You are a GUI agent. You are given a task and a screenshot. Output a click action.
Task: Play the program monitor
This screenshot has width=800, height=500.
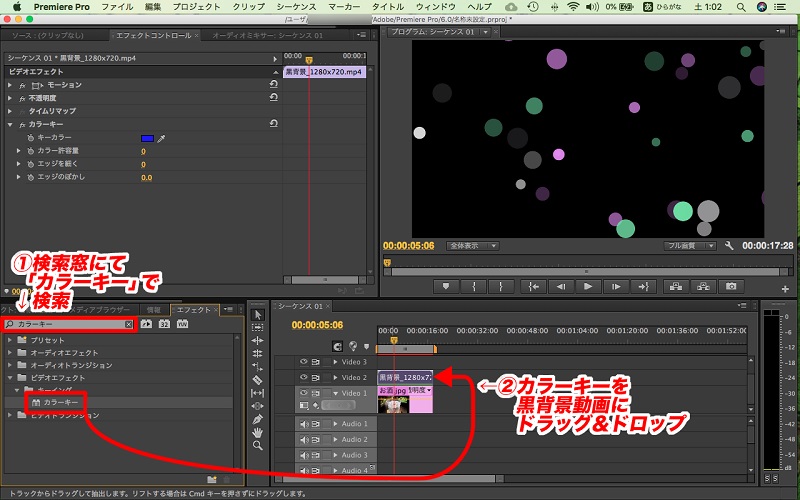[588, 287]
